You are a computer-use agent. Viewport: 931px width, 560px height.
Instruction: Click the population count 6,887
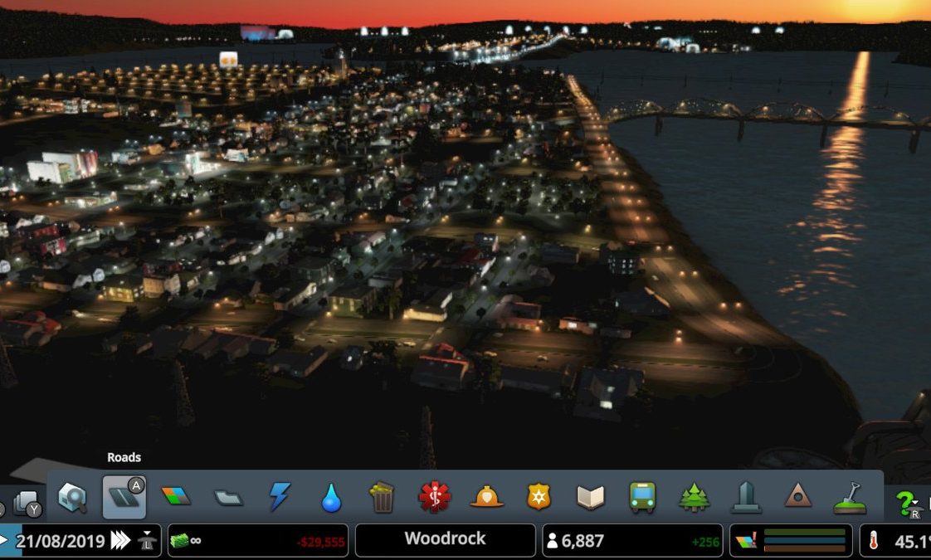pyautogui.click(x=582, y=541)
